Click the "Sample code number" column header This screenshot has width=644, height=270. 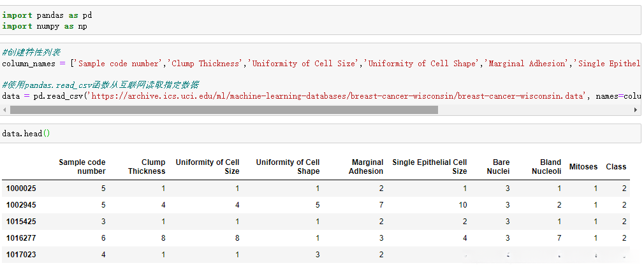click(82, 167)
